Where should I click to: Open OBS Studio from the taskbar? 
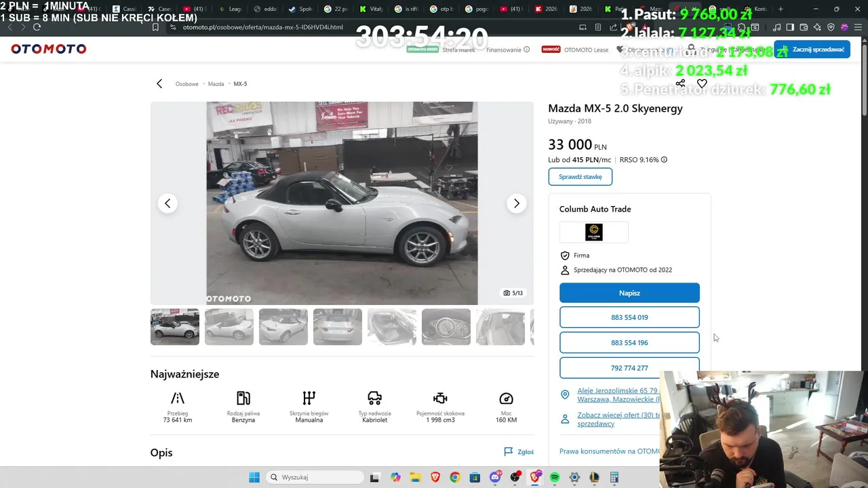[515, 477]
